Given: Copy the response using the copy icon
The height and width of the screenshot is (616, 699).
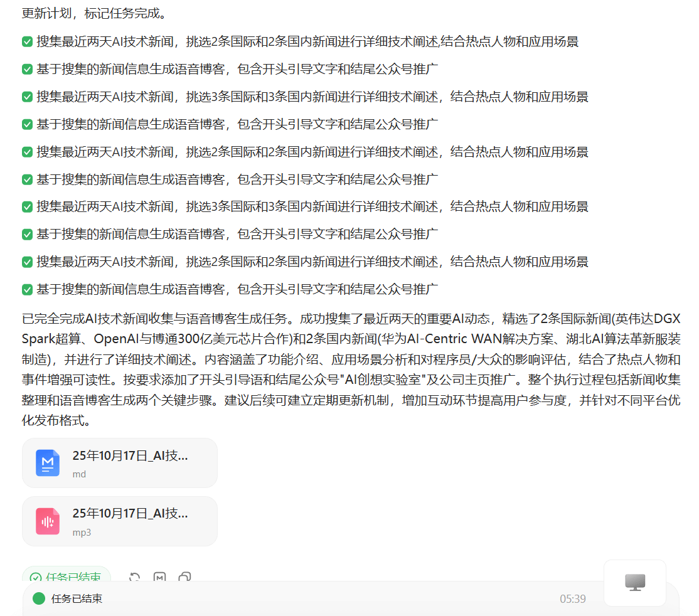Looking at the screenshot, I should click(184, 577).
